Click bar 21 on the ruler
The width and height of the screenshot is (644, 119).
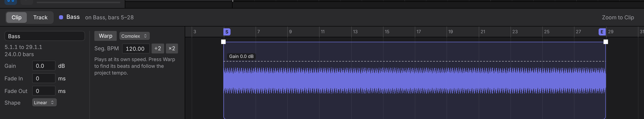[x=483, y=32]
